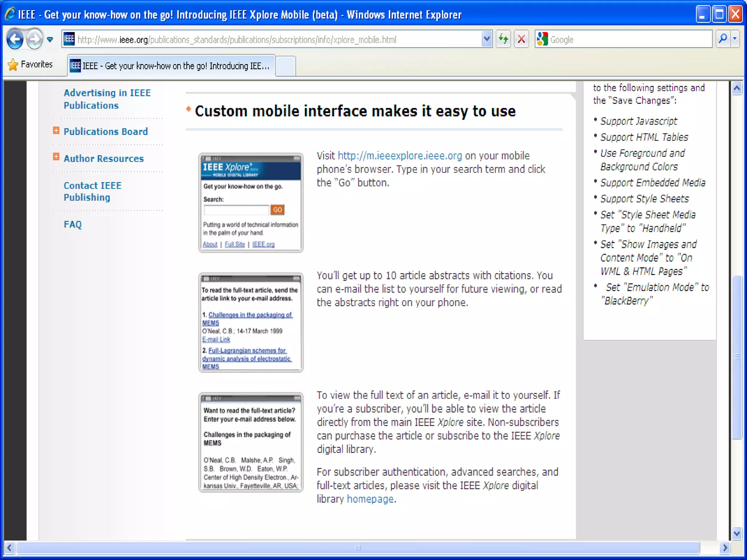Open the m.ieeexplore.ieee.org link

(x=399, y=156)
